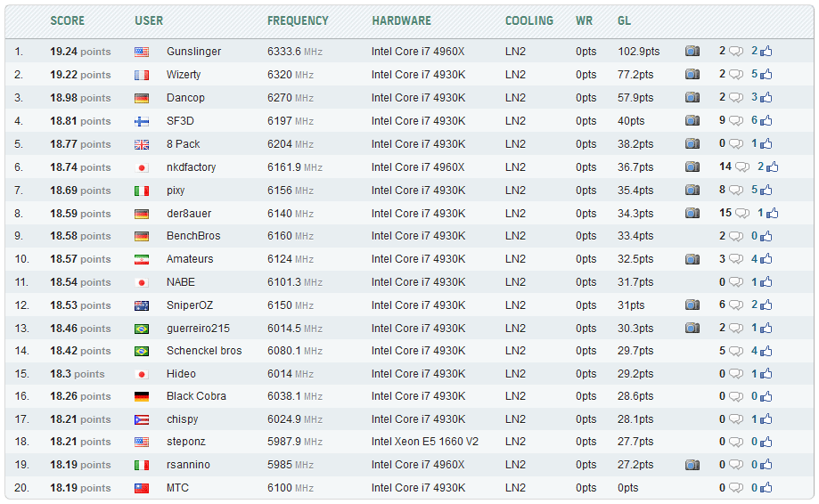This screenshot has height=504, width=819.
Task: Click the Intel Xeon E5 1660 V2 hardware link
Action: 424,442
